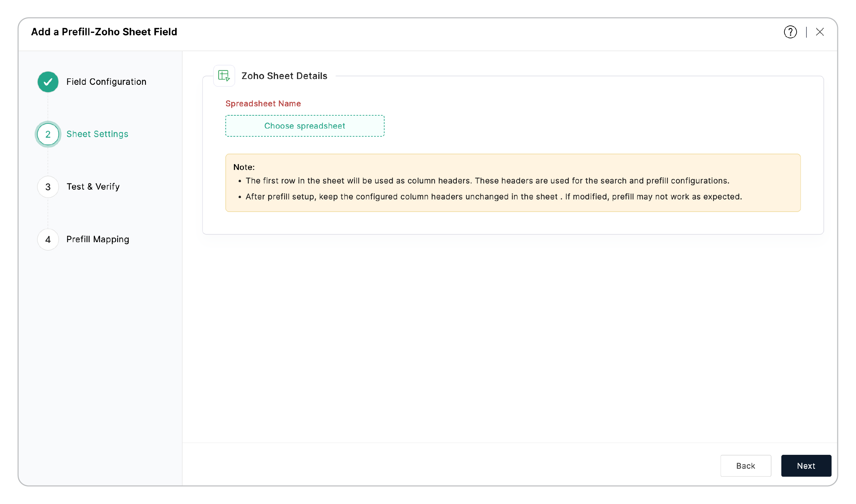Click the Choose spreadsheet button
Screen dimensions: 856x504
point(305,125)
